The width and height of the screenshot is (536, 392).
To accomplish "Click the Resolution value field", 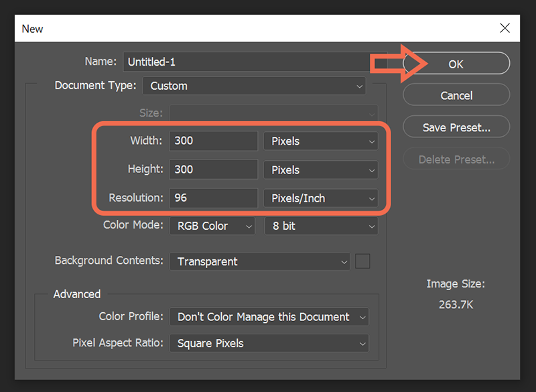I will pyautogui.click(x=213, y=198).
